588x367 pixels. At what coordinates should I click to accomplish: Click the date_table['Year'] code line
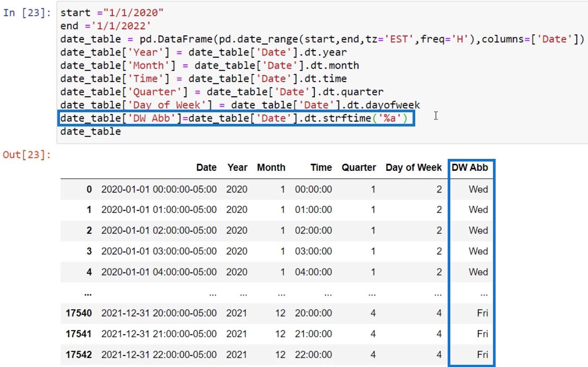pos(203,52)
